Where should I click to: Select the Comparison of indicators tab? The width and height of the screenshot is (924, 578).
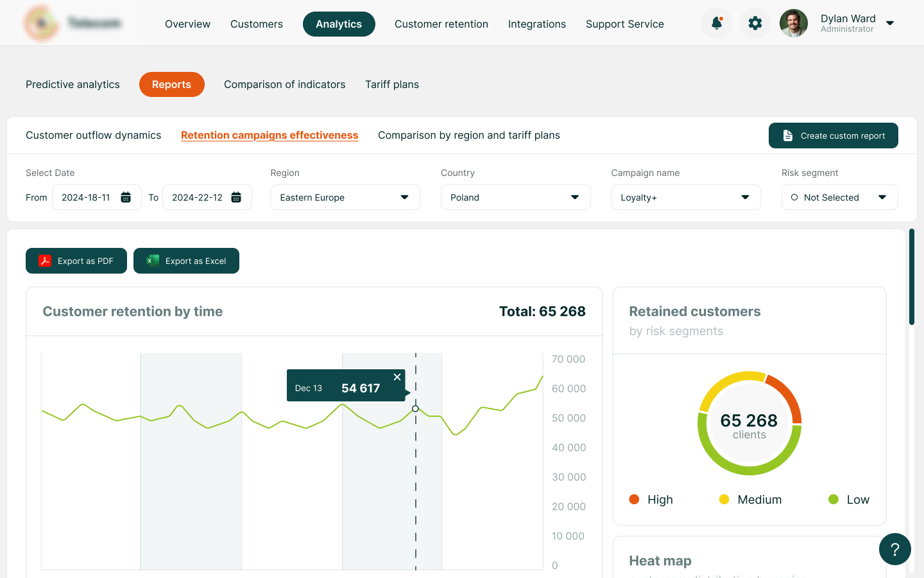click(x=284, y=84)
